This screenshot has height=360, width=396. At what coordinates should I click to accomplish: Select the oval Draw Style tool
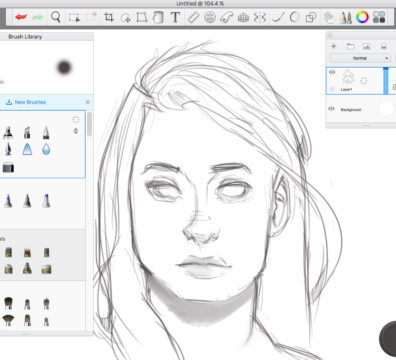coord(295,17)
